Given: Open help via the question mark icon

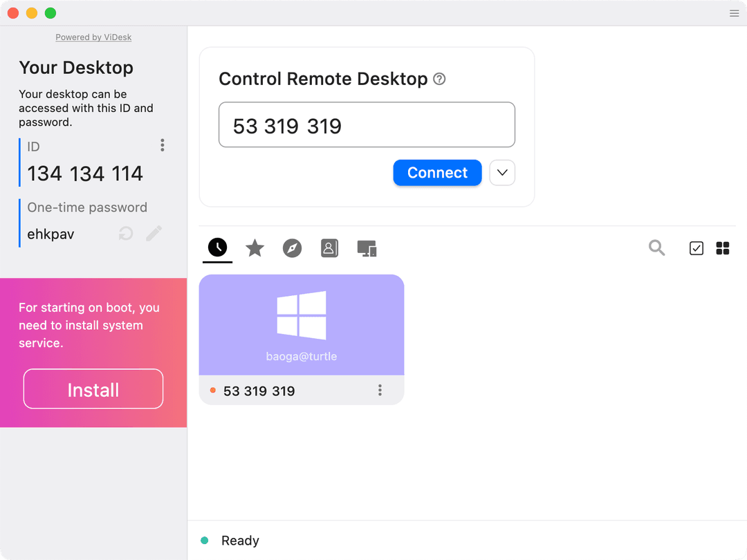Looking at the screenshot, I should click(x=439, y=80).
